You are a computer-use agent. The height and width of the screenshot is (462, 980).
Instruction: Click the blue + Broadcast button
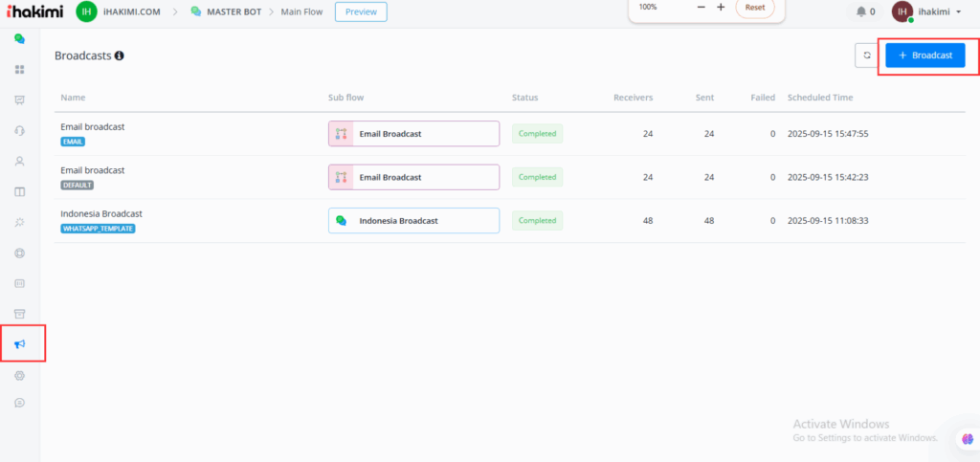coord(924,55)
